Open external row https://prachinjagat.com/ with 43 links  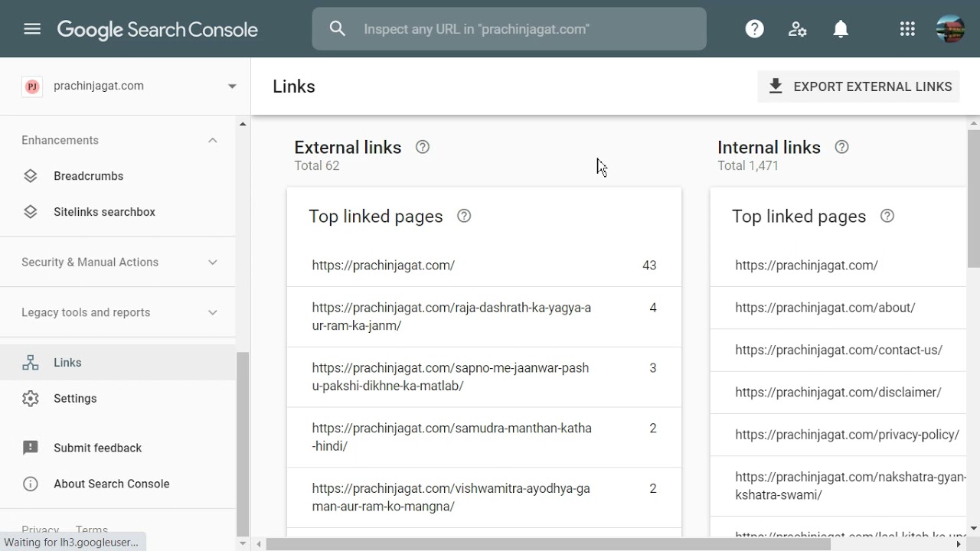click(x=484, y=266)
